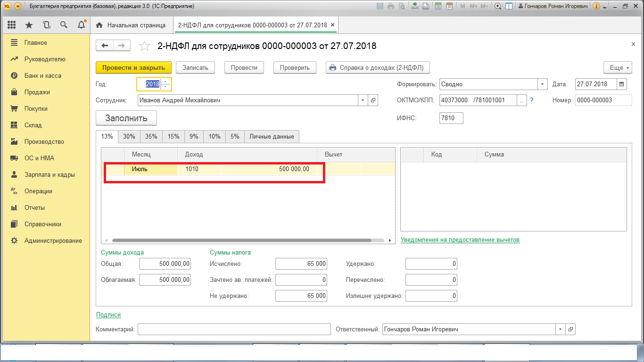Switch to the 30% tax rate tab
The image size is (644, 362).
tap(129, 136)
